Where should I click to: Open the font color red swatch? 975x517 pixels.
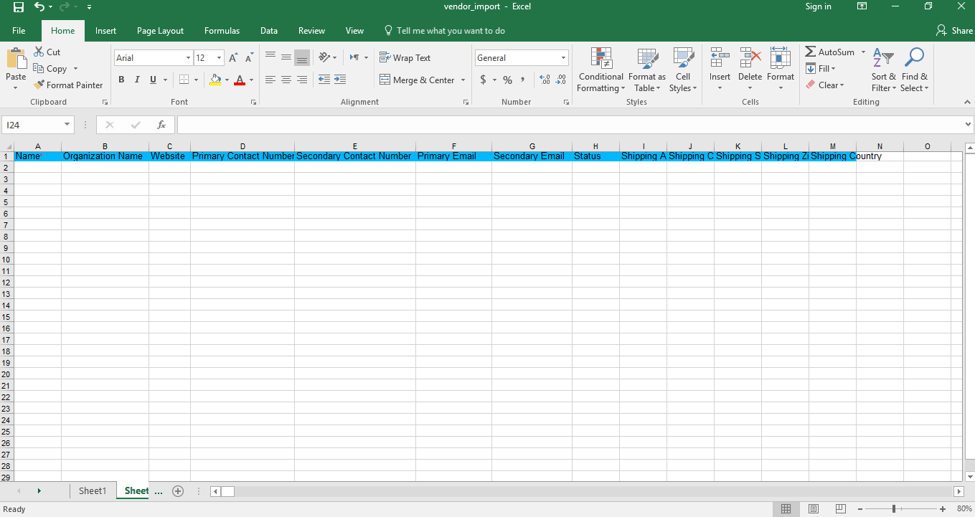coord(239,80)
